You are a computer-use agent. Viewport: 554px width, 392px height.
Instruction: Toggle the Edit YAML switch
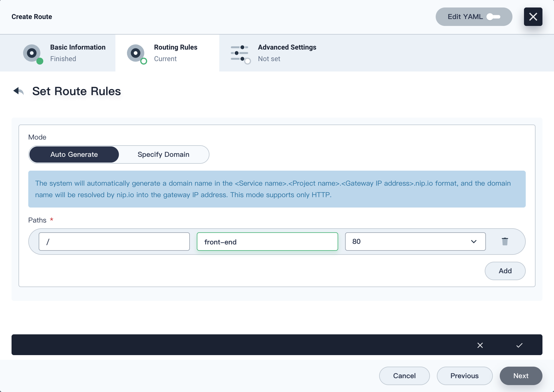click(x=493, y=17)
